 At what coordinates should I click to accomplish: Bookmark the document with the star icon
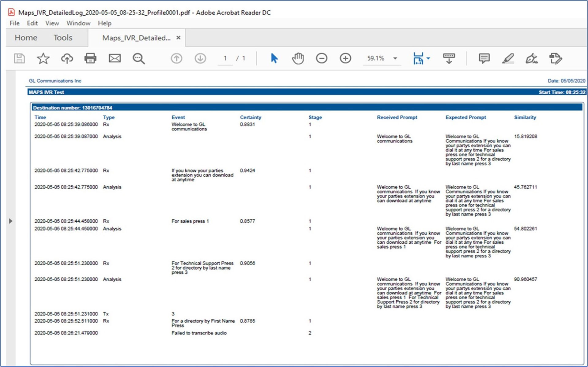tap(43, 58)
